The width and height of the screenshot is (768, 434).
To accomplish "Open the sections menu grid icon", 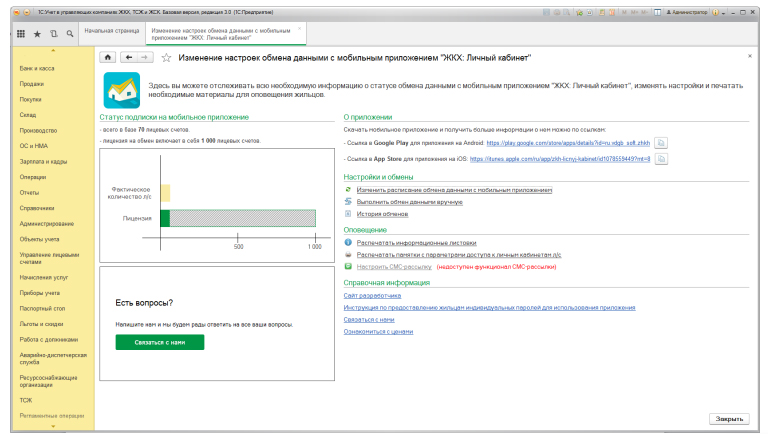I will [x=20, y=33].
